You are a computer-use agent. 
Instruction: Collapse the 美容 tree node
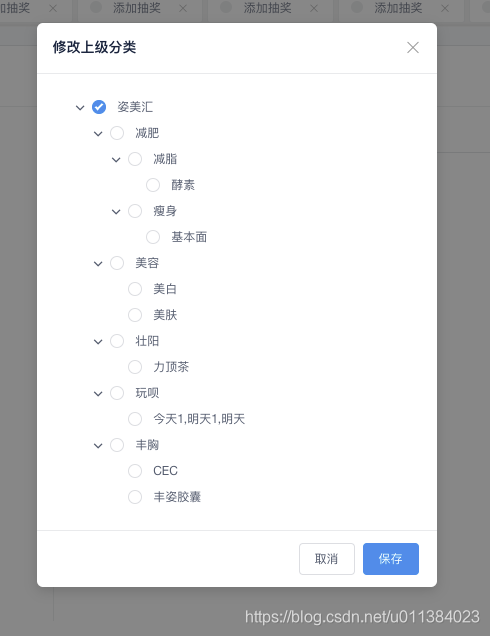tap(98, 264)
